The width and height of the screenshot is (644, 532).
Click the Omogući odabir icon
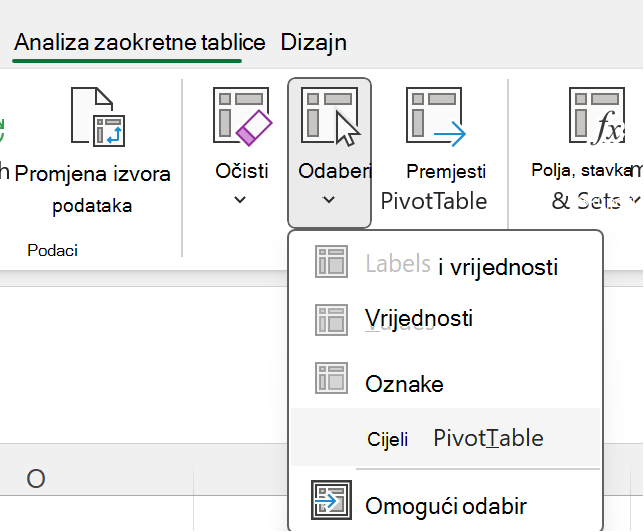[331, 500]
